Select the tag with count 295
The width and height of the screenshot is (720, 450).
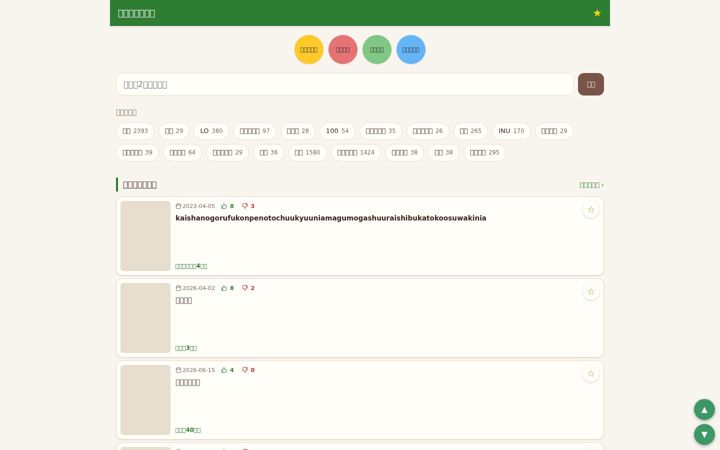pyautogui.click(x=484, y=152)
